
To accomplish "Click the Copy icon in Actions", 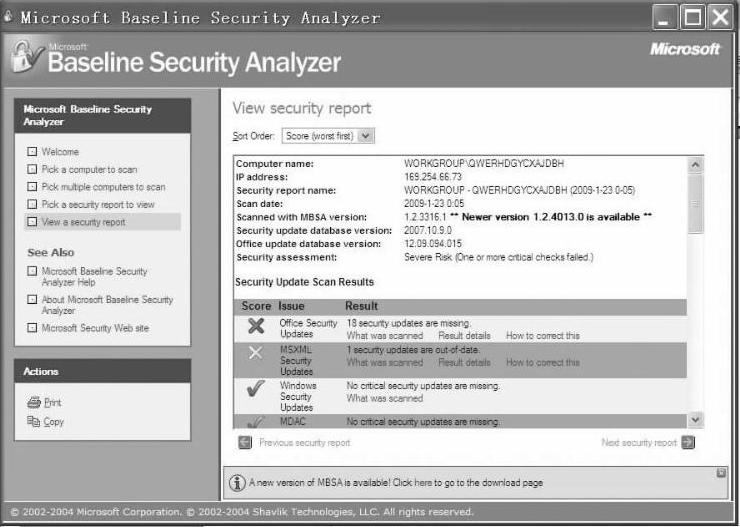I will coord(34,422).
